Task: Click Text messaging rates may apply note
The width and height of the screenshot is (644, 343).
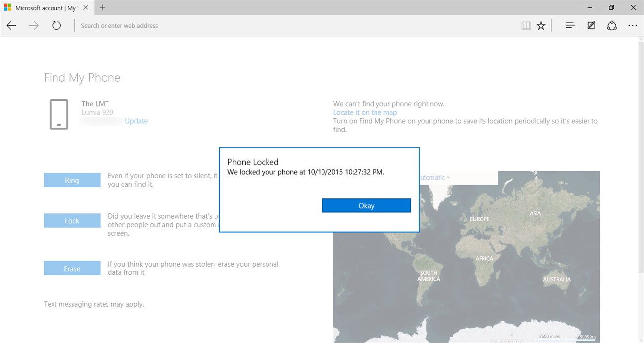Action: click(94, 304)
